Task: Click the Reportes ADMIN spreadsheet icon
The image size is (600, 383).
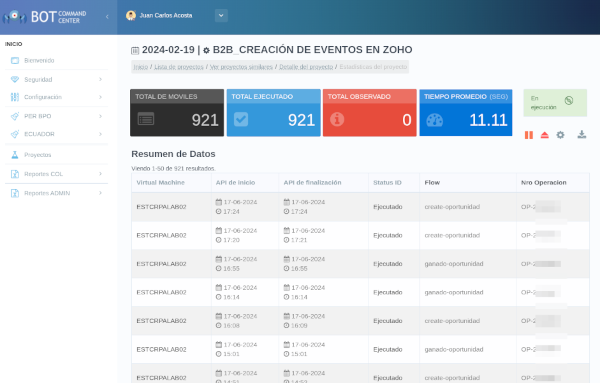Action: click(x=15, y=193)
